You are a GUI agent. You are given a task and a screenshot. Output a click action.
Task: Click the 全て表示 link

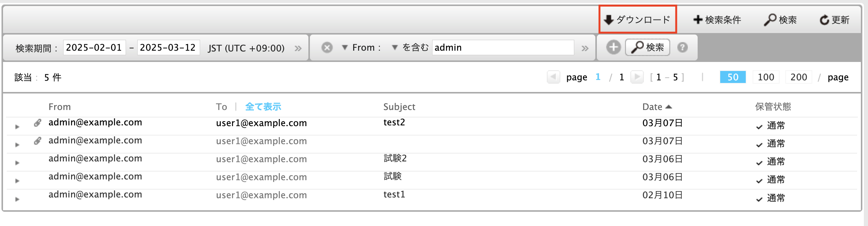click(x=263, y=107)
